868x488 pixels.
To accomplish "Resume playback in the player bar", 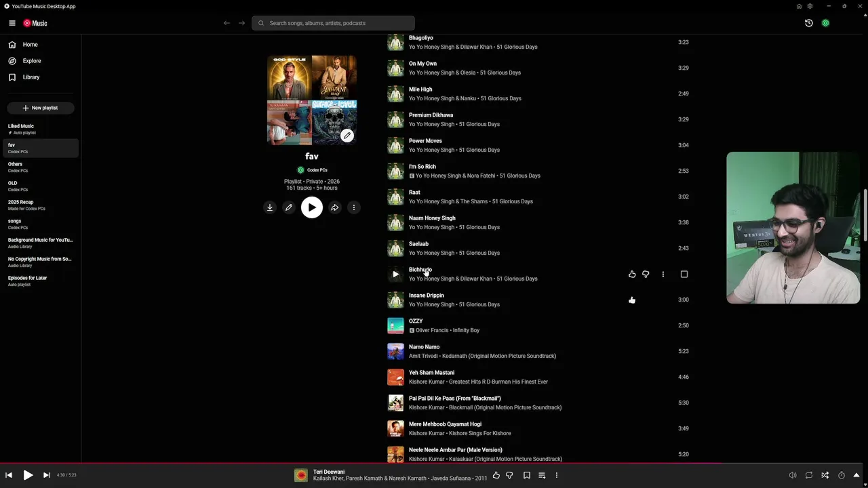I will tap(28, 475).
